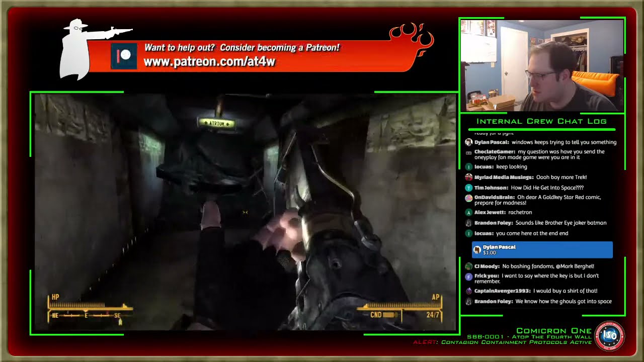Click Brandon Foley's avatar beside the ghouls message
This screenshot has height=362, width=644.
click(x=468, y=302)
